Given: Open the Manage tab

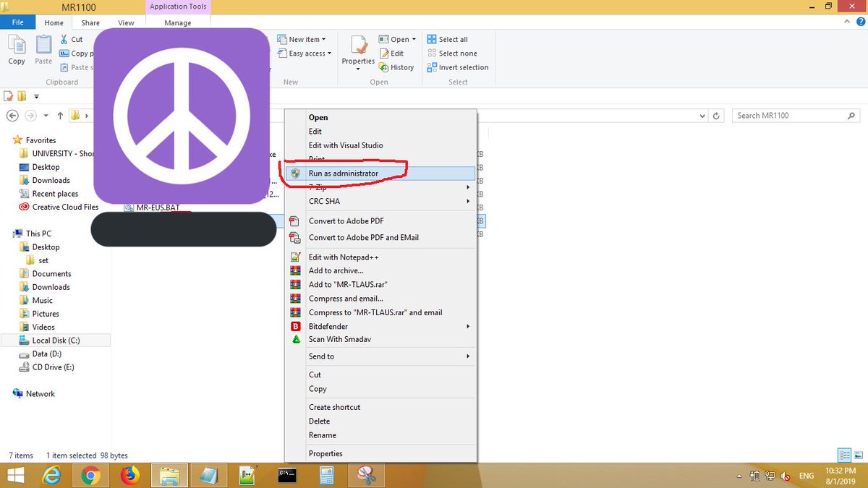Looking at the screenshot, I should point(178,23).
